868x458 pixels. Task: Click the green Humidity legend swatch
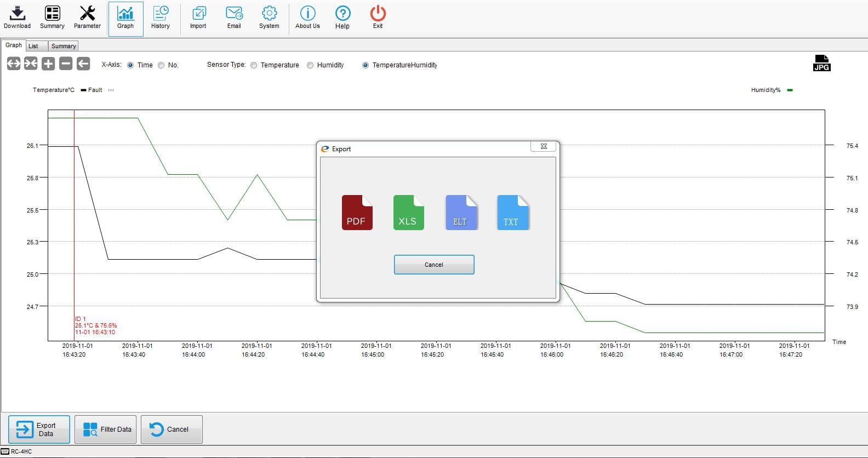click(x=790, y=90)
